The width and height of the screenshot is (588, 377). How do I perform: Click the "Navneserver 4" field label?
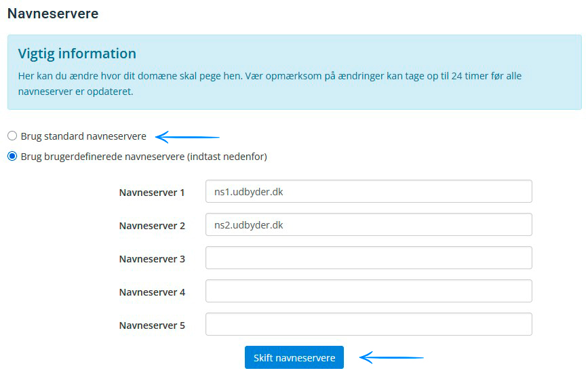click(152, 292)
